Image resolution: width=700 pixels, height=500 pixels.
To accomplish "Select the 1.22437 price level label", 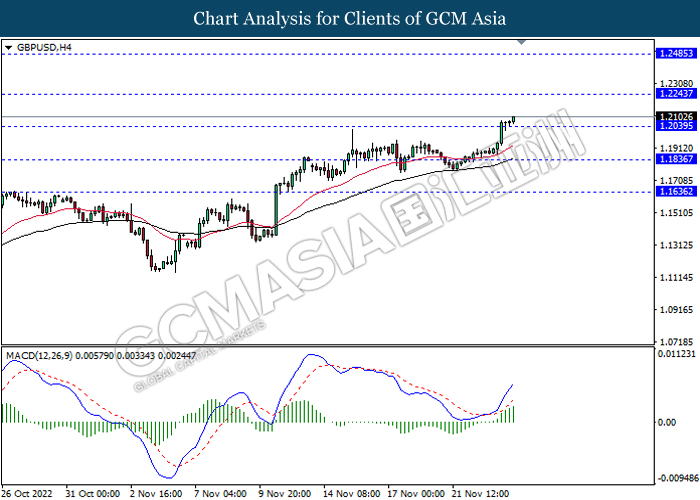I will click(x=676, y=94).
